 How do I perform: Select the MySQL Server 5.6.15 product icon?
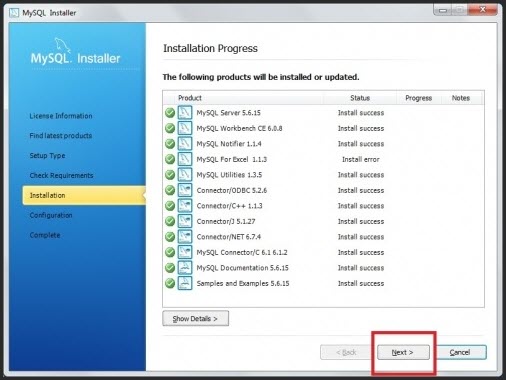[185, 113]
